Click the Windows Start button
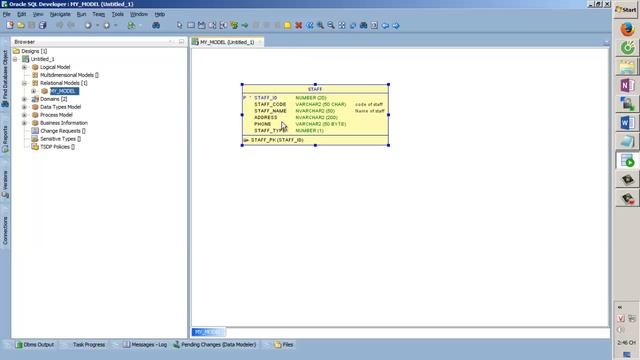This screenshot has height=360, width=640. pos(627,9)
